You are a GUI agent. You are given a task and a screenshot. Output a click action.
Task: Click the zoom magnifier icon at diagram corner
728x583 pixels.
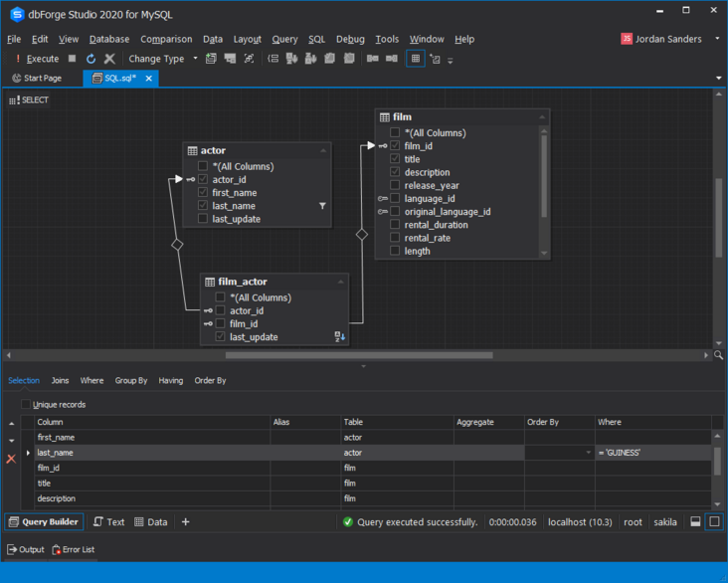click(719, 355)
